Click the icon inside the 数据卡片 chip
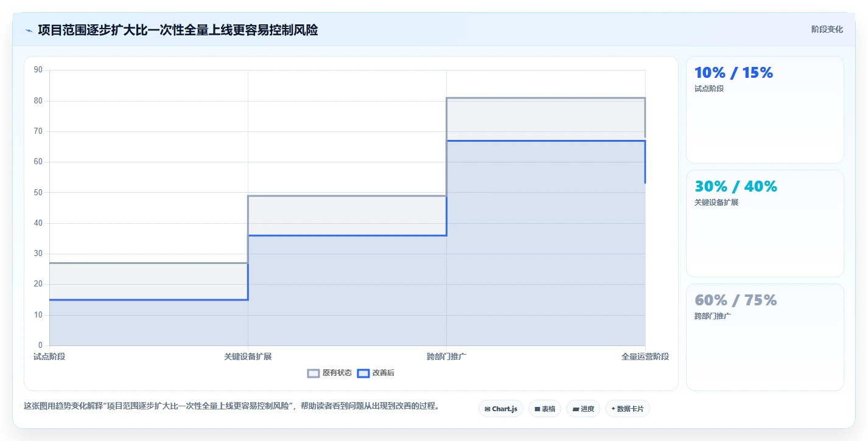This screenshot has width=868, height=441. [x=613, y=409]
